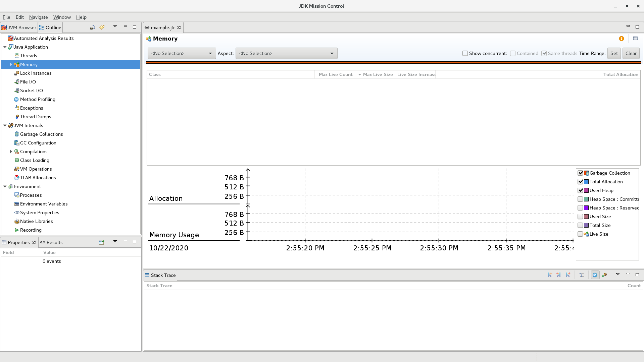The height and width of the screenshot is (362, 644).
Task: Sort by Max Live Count column
Action: (335, 74)
